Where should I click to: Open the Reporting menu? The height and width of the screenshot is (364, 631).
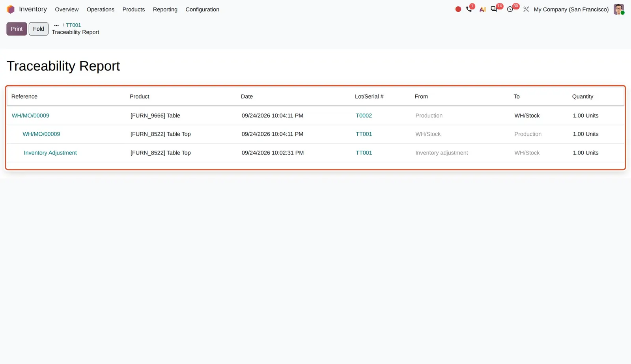click(x=165, y=9)
